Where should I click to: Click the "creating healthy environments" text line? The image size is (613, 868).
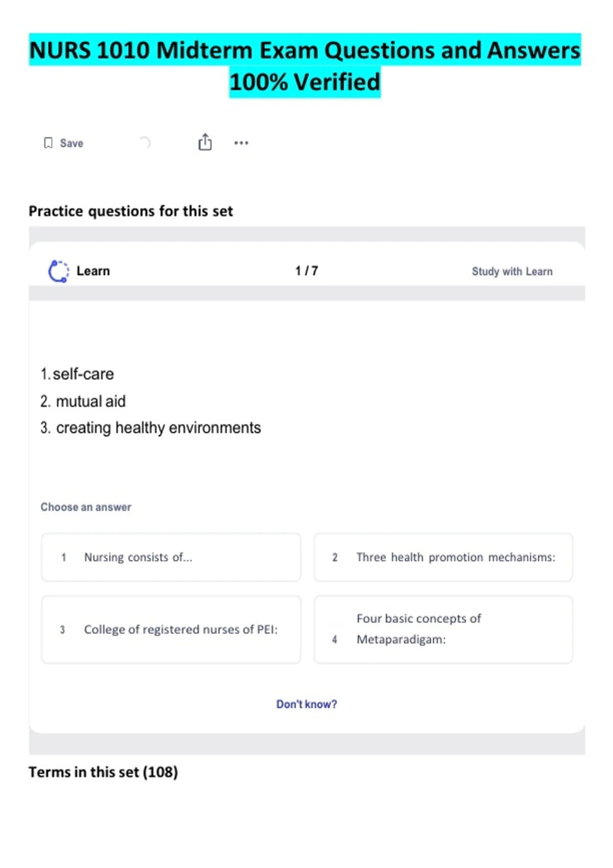[158, 428]
